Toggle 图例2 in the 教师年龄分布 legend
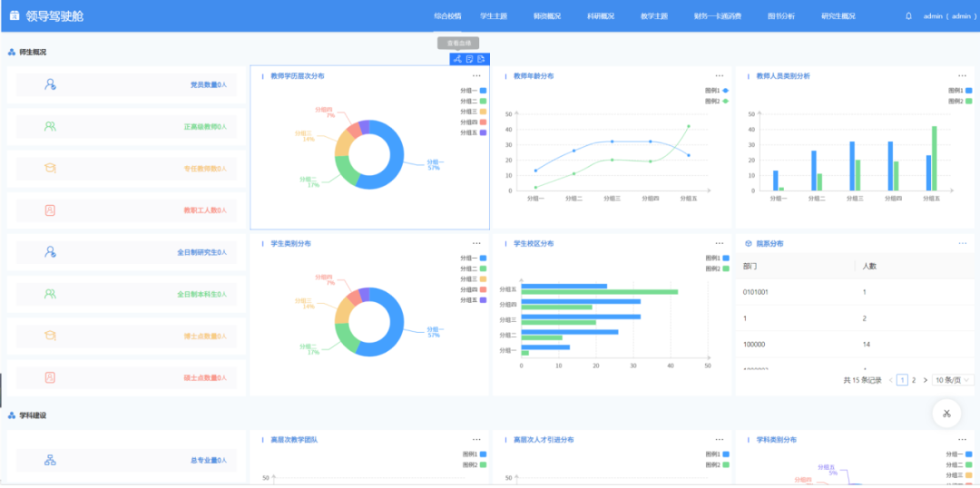The width and height of the screenshot is (980, 488). click(717, 102)
